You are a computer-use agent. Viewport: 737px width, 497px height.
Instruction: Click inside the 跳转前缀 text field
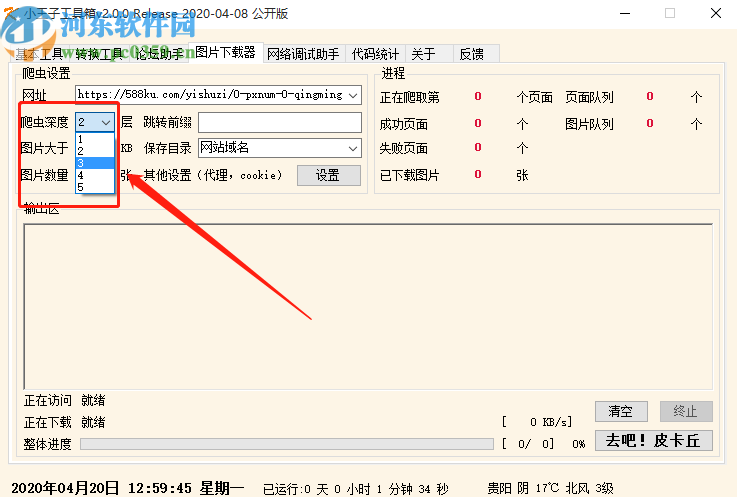[280, 122]
